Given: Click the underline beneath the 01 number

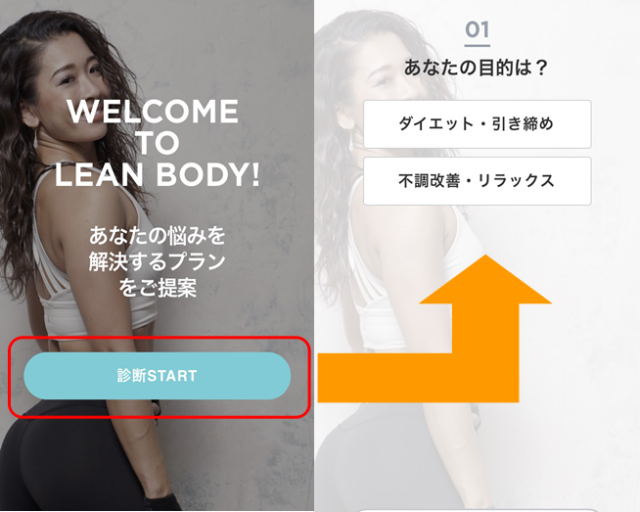Looking at the screenshot, I should pos(477,45).
